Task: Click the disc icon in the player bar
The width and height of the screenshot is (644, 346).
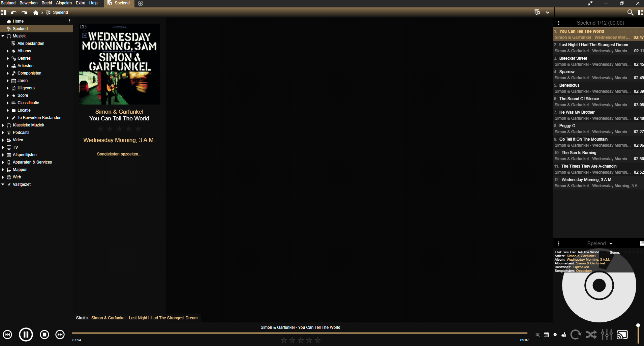Action: tap(555, 335)
